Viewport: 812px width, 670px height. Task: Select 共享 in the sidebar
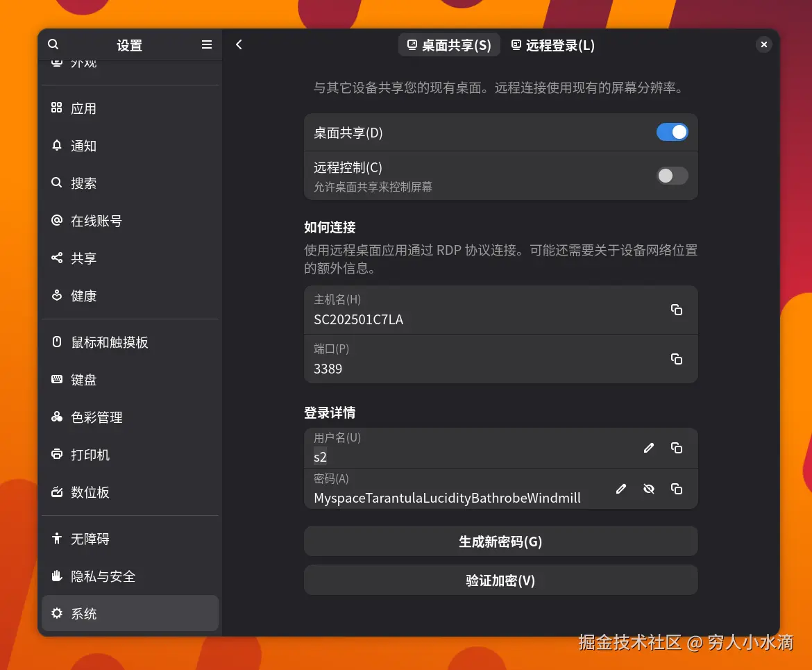[x=130, y=258]
